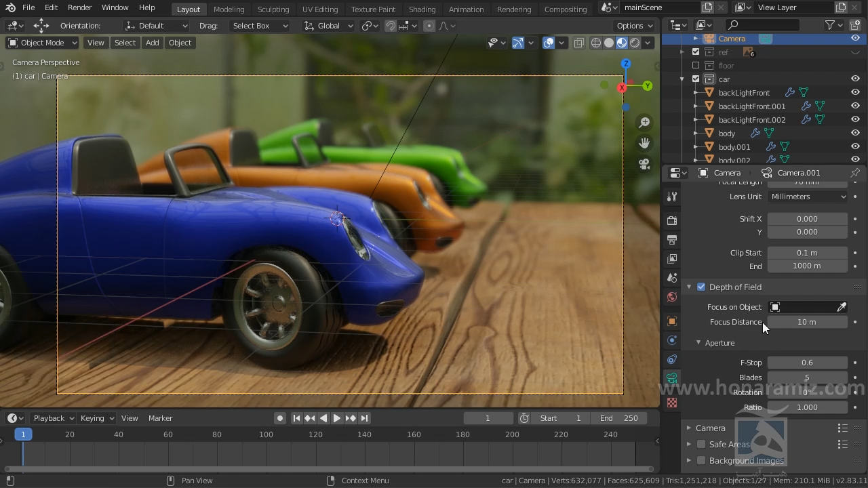868x488 pixels.
Task: Open the View Layer properties tab
Action: [x=672, y=259]
